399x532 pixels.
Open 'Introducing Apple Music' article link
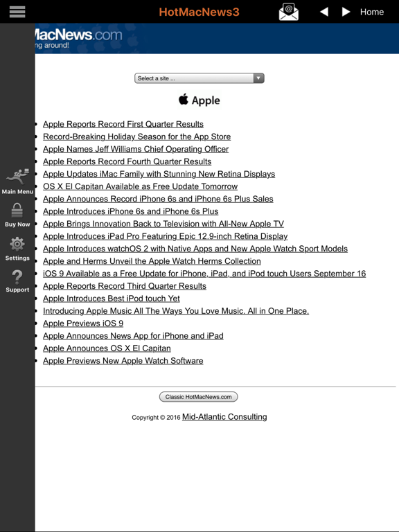(176, 311)
